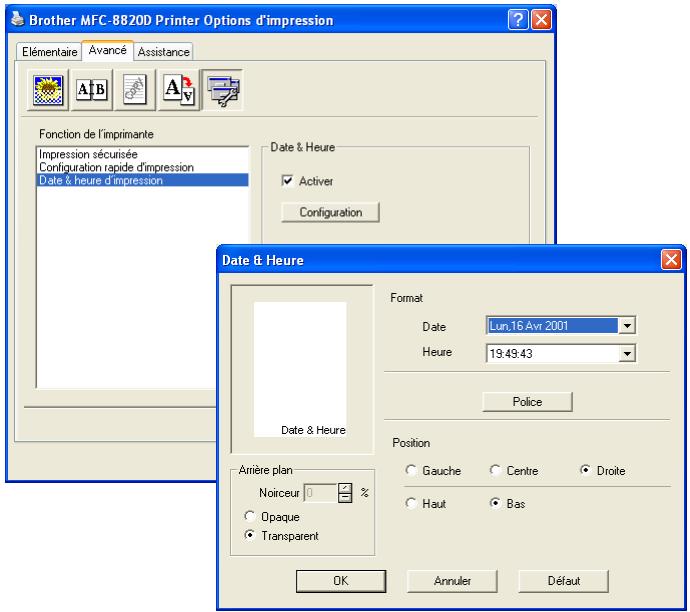Open the Watermark copy icon
Image resolution: width=690 pixels, height=612 pixels.
click(x=135, y=90)
